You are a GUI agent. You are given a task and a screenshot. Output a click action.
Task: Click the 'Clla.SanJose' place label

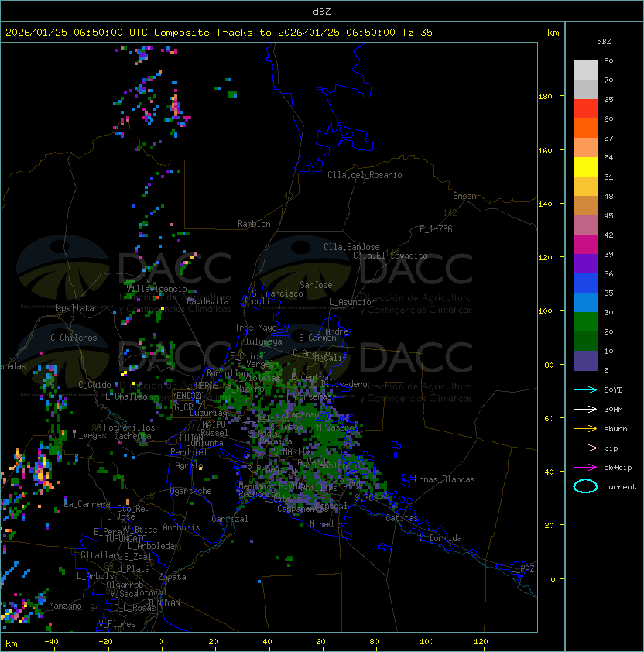click(x=351, y=247)
